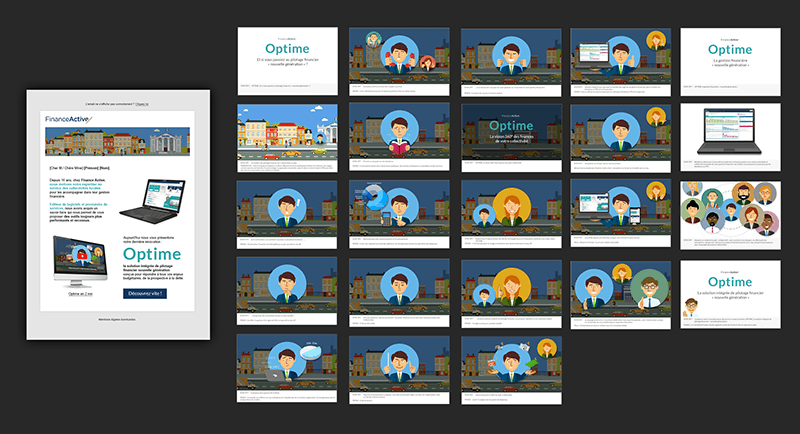
Task: Click the 'Mentions légales éventuelles' footer text
Action: coord(117,320)
